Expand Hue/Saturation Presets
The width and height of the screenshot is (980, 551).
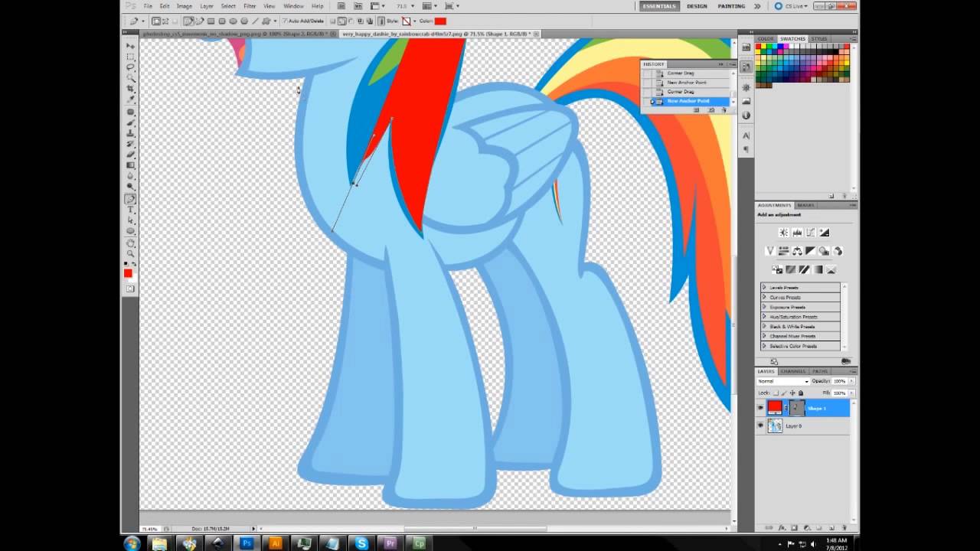coord(764,316)
